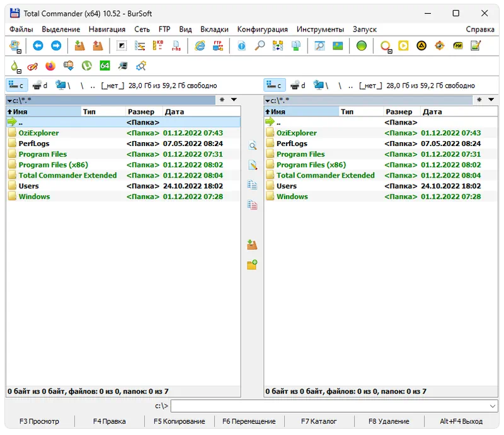The width and height of the screenshot is (504, 435).
Task: Go back with the blue left arrow
Action: [38, 45]
